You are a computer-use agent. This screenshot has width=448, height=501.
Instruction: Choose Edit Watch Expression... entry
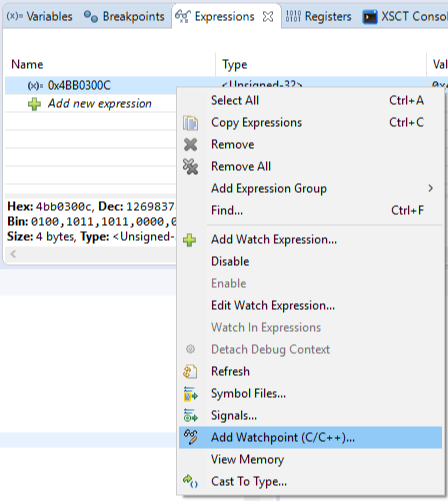tap(310, 305)
